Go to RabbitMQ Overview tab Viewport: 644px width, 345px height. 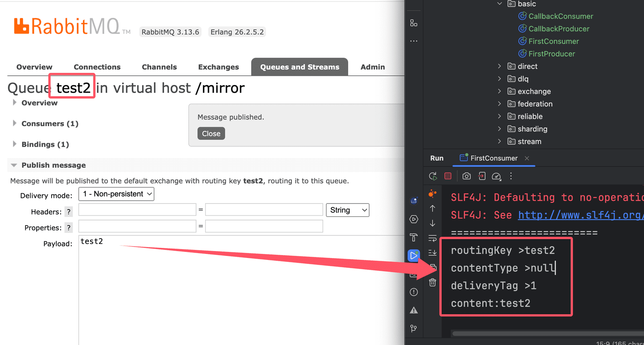[x=34, y=67]
